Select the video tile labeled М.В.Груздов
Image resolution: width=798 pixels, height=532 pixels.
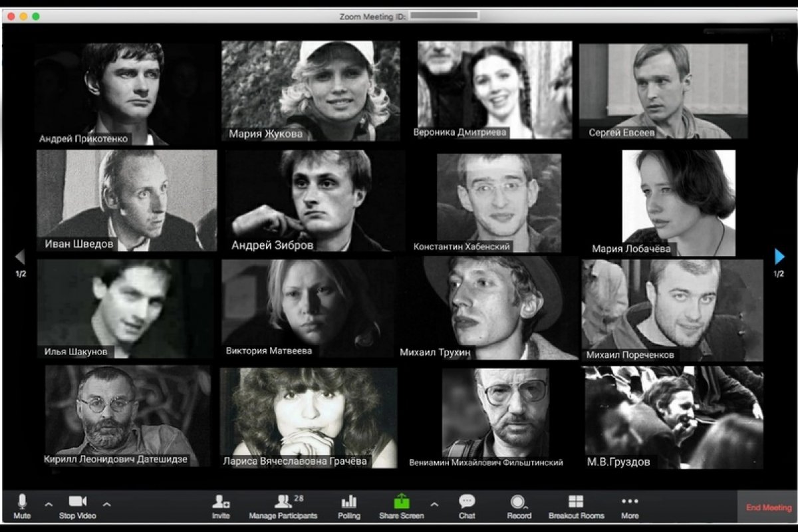point(674,416)
